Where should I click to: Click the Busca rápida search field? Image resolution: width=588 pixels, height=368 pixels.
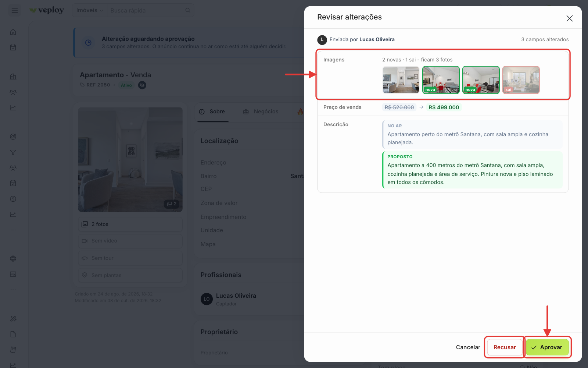(x=150, y=10)
